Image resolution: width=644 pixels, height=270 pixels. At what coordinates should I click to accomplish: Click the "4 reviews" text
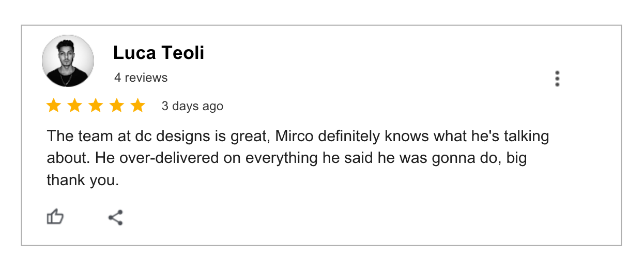tap(141, 78)
